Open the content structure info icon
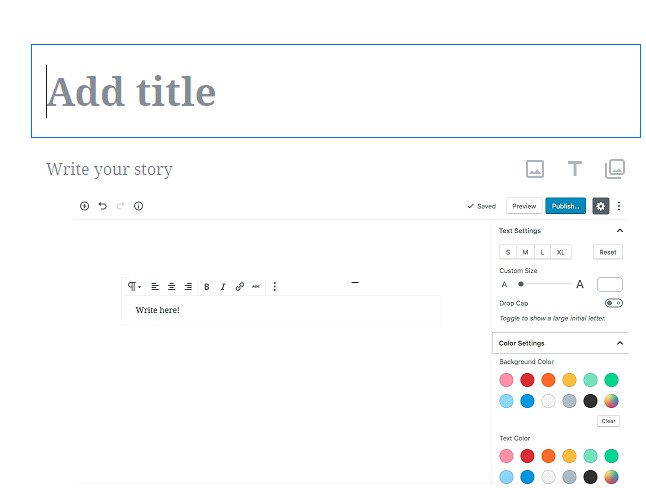This screenshot has width=646, height=488. [138, 206]
